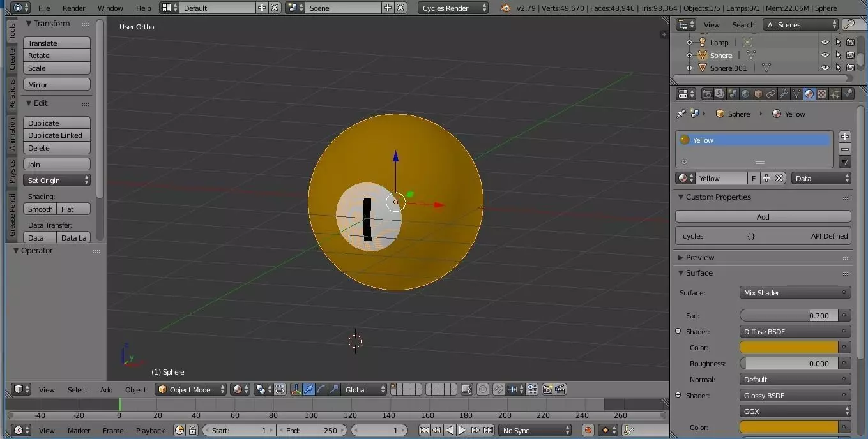
Task: Toggle selectability cursor for Sphere
Action: coord(838,55)
